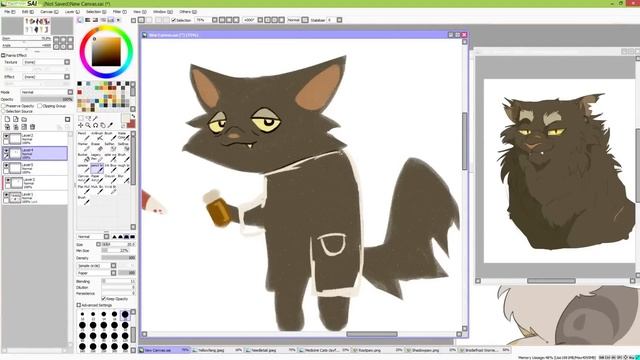640x360 pixels.
Task: Choose the Pencil brush tool
Action: pos(83,136)
